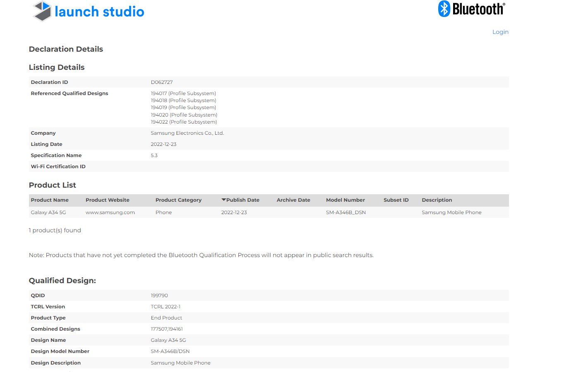Sort table by Product Name column
Image resolution: width=588 pixels, height=372 pixels.
pos(50,200)
